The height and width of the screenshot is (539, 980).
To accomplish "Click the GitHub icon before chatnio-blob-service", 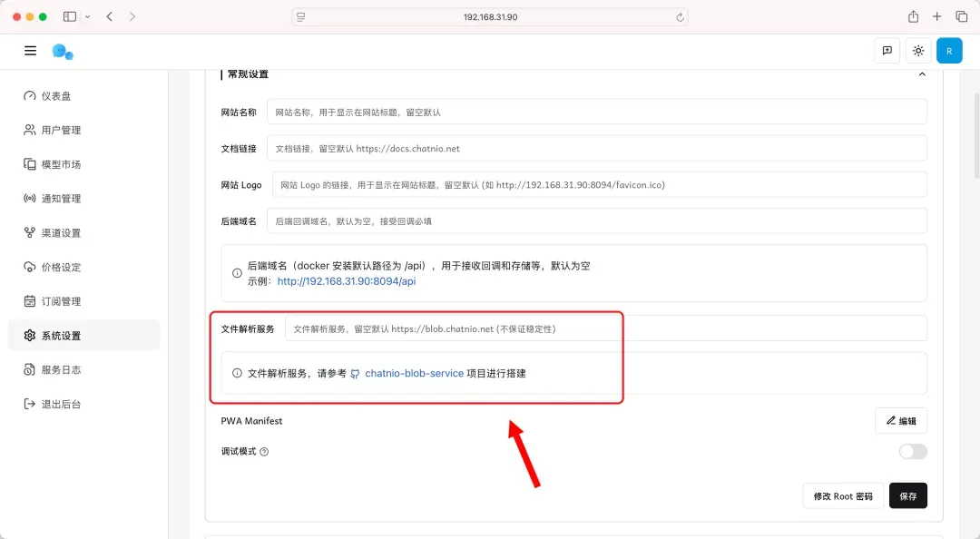I will click(355, 374).
